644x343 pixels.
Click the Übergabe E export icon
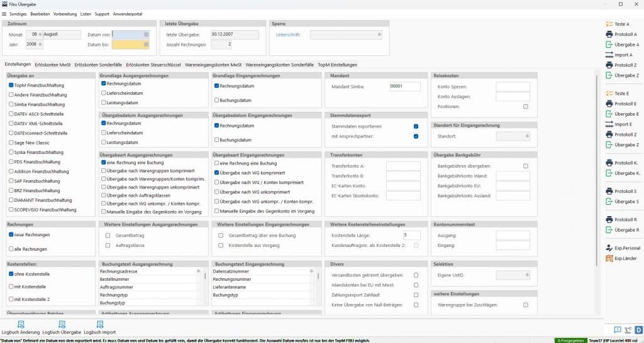coord(609,114)
